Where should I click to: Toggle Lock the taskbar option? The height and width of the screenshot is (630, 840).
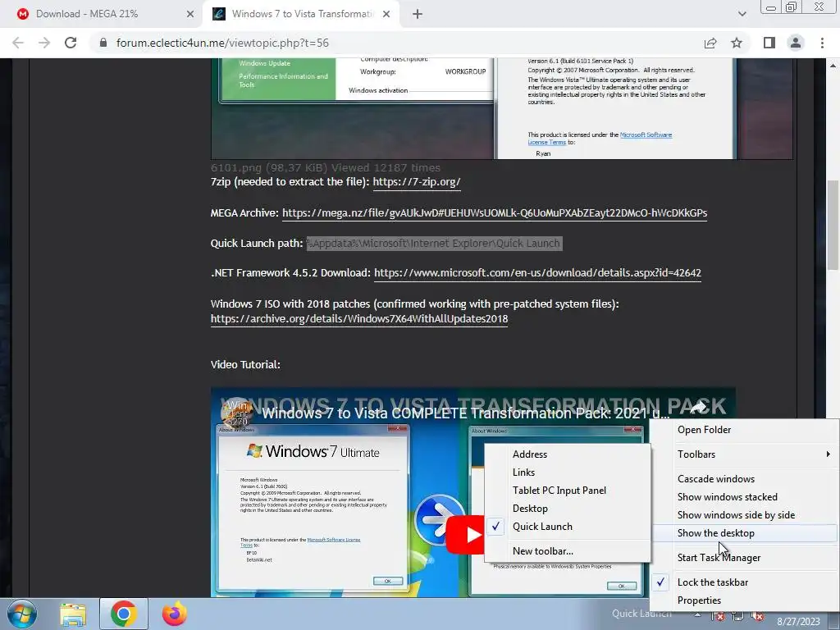click(x=745, y=582)
